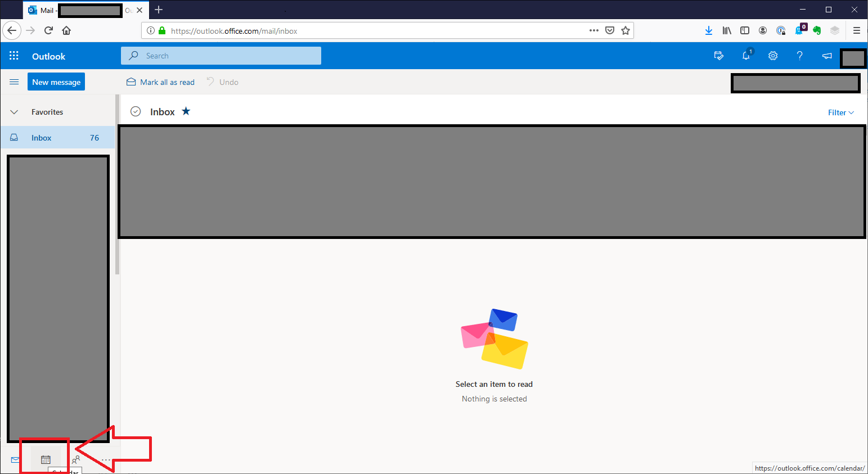Open Firefox downloads arrow
This screenshot has width=868, height=474.
click(x=709, y=30)
